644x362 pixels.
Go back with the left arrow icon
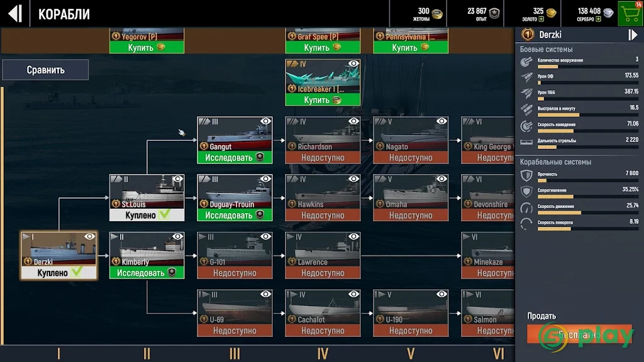point(15,14)
